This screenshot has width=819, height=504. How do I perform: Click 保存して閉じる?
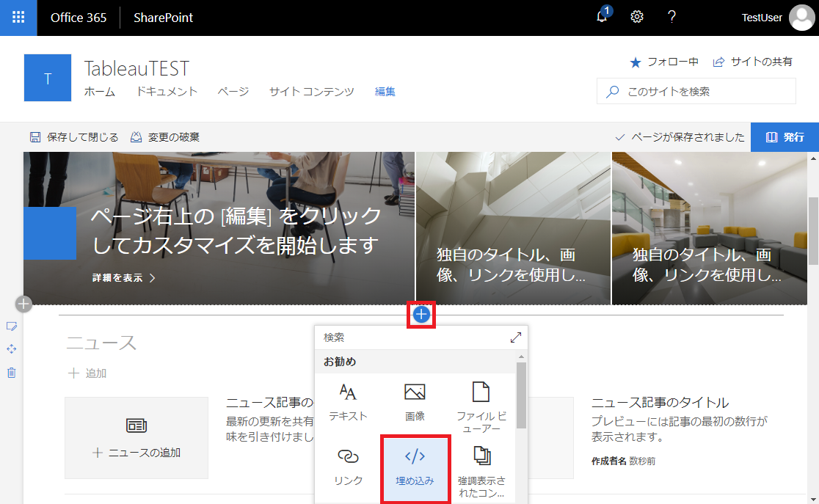pyautogui.click(x=73, y=137)
